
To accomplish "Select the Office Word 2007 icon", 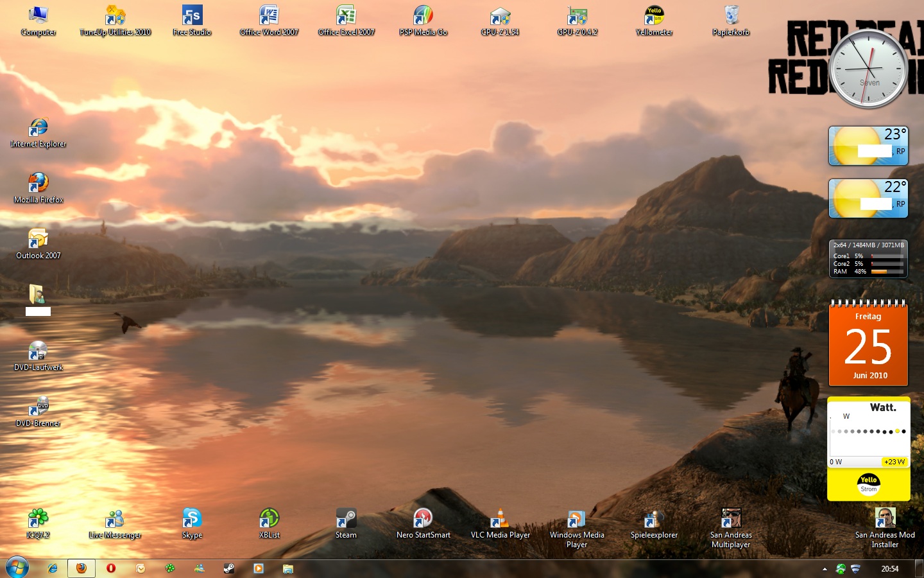I will point(269,21).
